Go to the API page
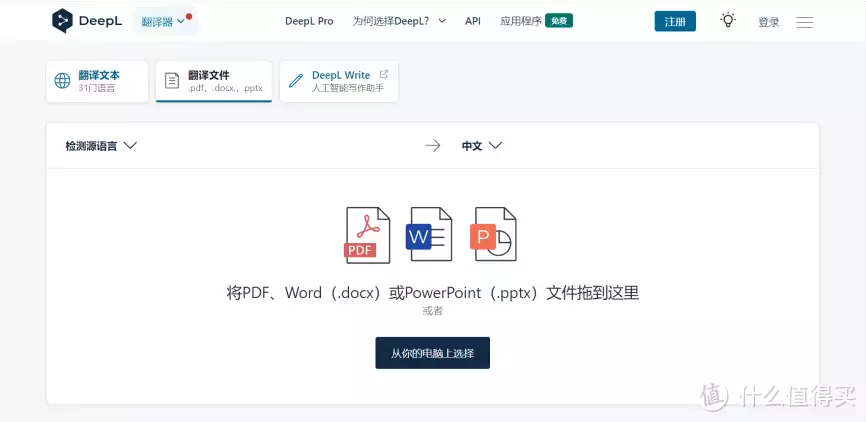 [x=473, y=21]
